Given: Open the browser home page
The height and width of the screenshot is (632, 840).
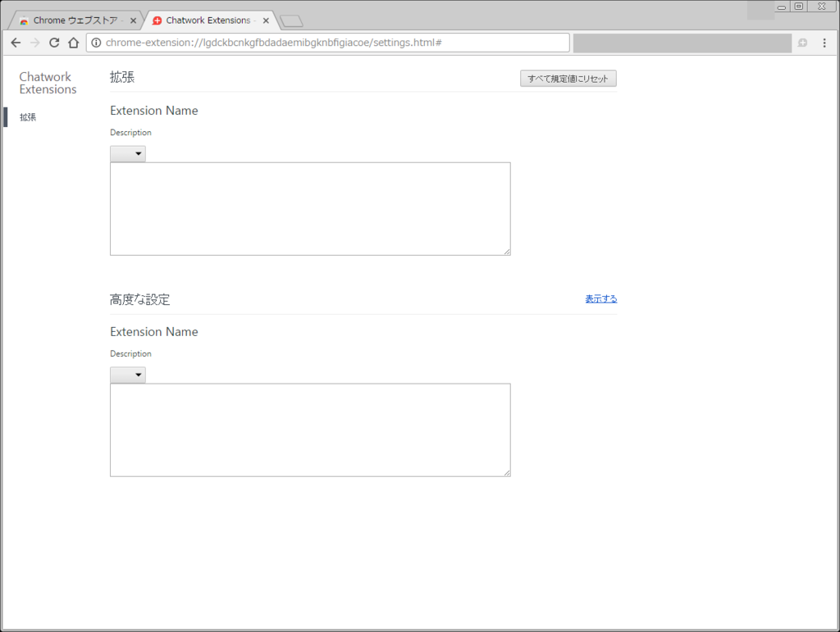Looking at the screenshot, I should (73, 43).
